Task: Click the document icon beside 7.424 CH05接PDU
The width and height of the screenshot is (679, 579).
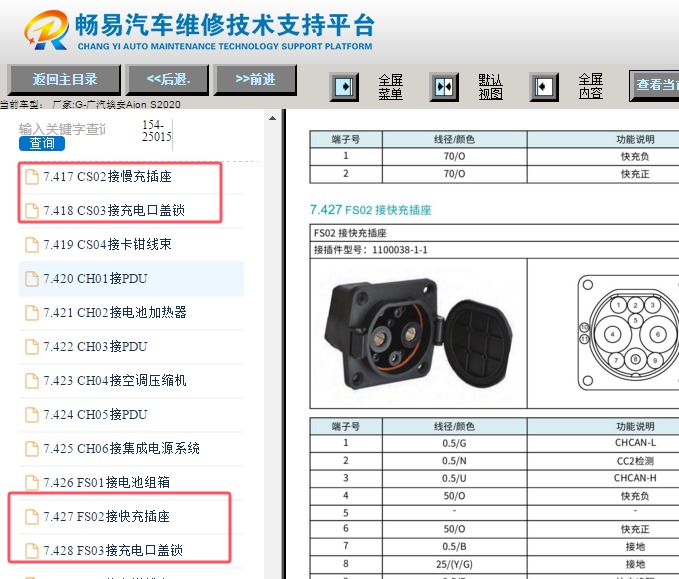Action: pos(32,415)
